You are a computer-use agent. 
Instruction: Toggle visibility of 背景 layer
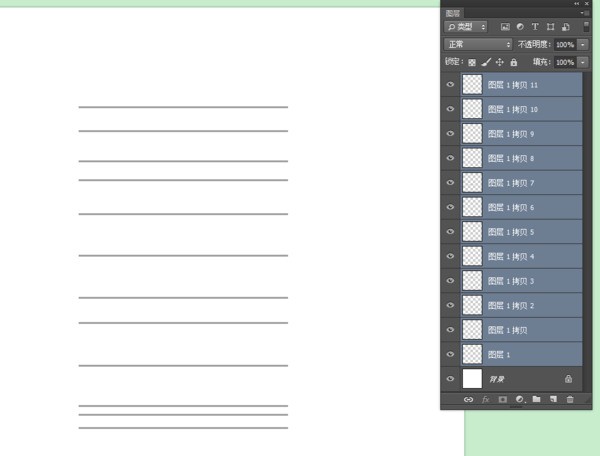point(450,379)
